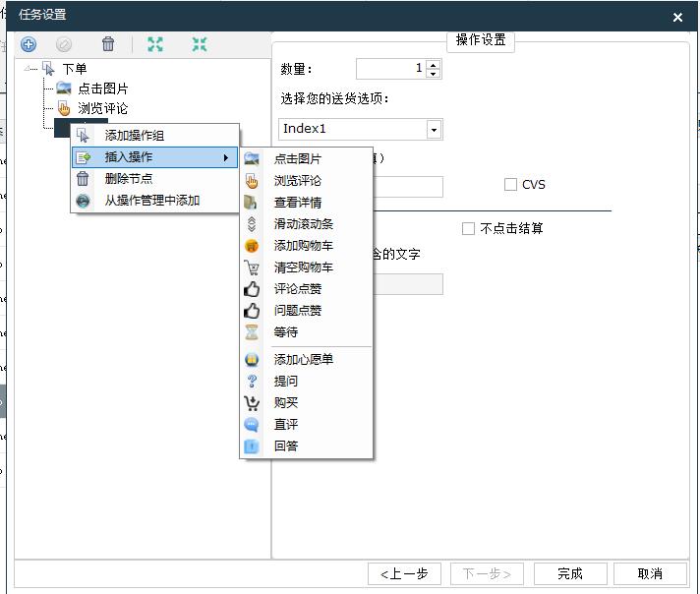Click the disabled 下一步> button
700x594 pixels.
pyautogui.click(x=487, y=574)
